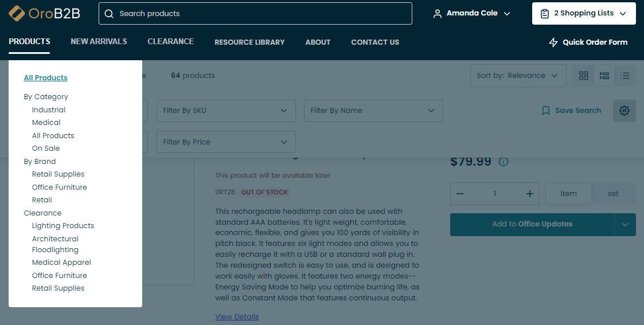The width and height of the screenshot is (644, 325).
Task: Select the gallery list view icon
Action: pos(604,76)
